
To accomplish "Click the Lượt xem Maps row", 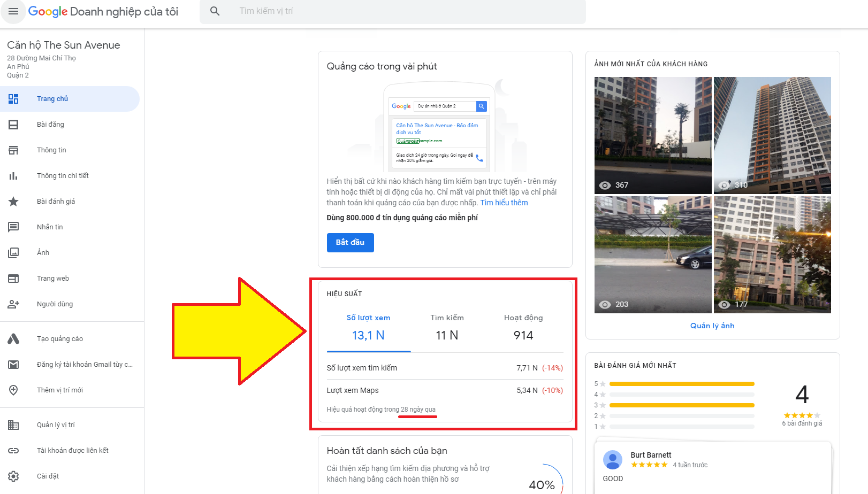I will pos(445,390).
